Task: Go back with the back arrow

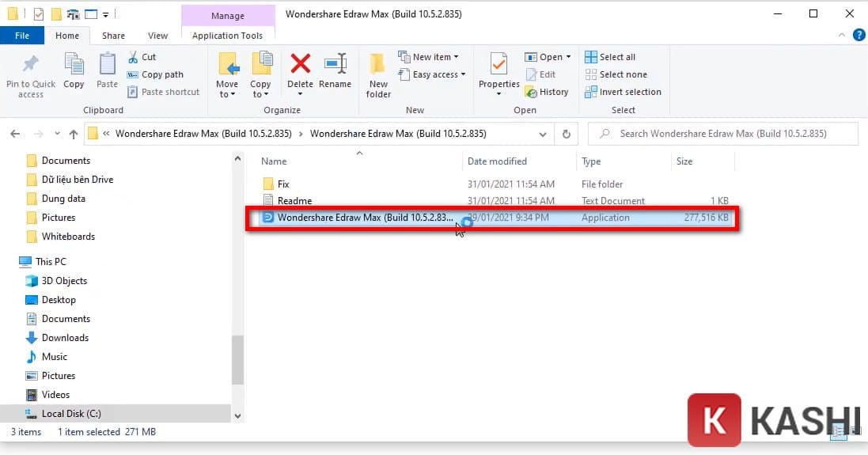Action: pos(16,134)
